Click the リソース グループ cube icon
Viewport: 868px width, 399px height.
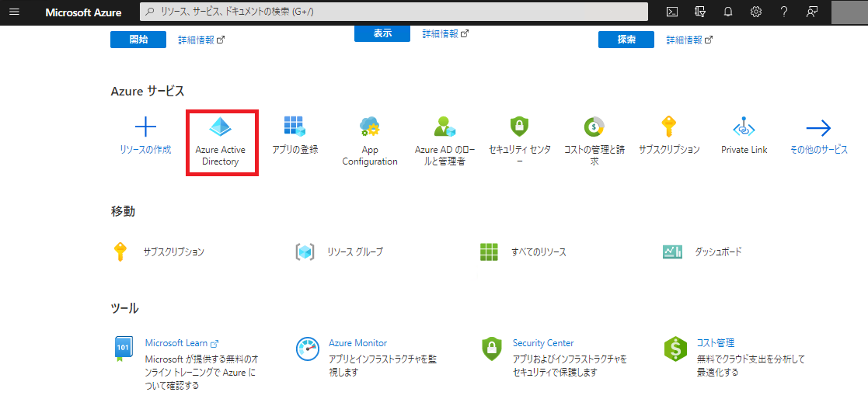305,252
